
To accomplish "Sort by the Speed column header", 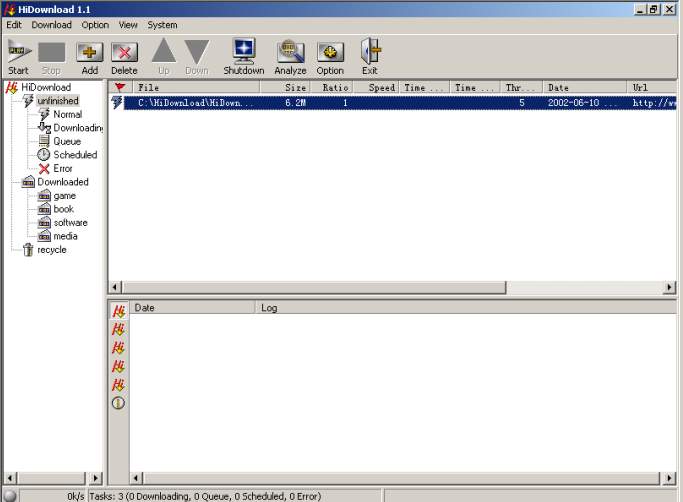I will point(376,88).
